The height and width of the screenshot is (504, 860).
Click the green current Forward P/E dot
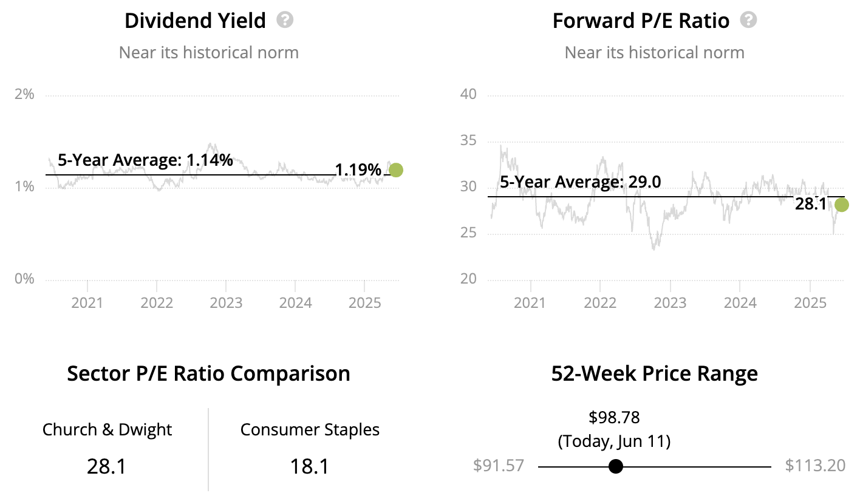click(841, 205)
